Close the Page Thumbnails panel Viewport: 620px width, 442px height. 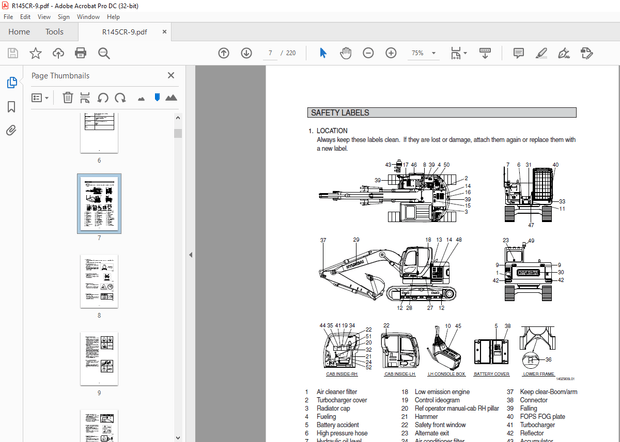coord(171,75)
